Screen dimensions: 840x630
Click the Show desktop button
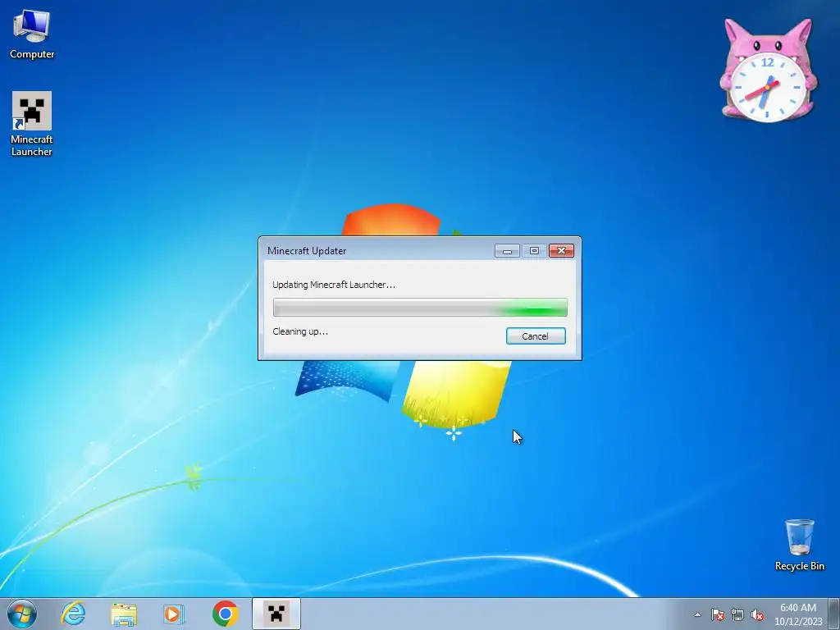coord(833,614)
